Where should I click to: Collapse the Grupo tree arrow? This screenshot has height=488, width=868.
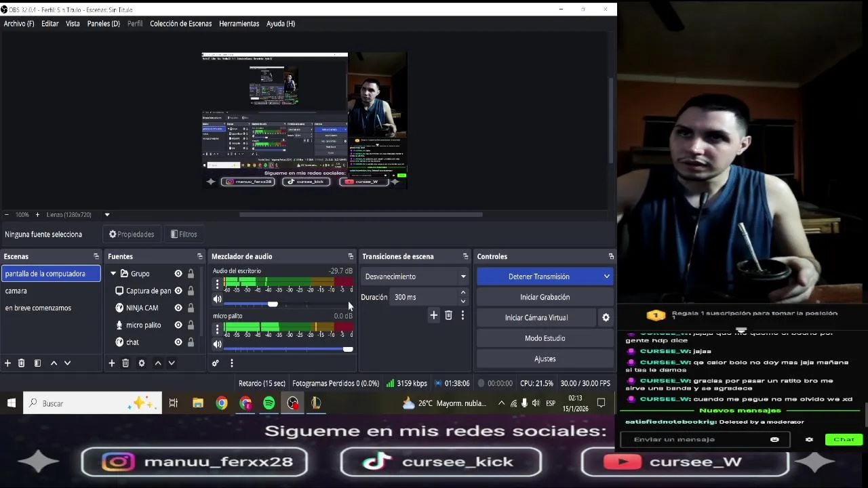(x=113, y=274)
